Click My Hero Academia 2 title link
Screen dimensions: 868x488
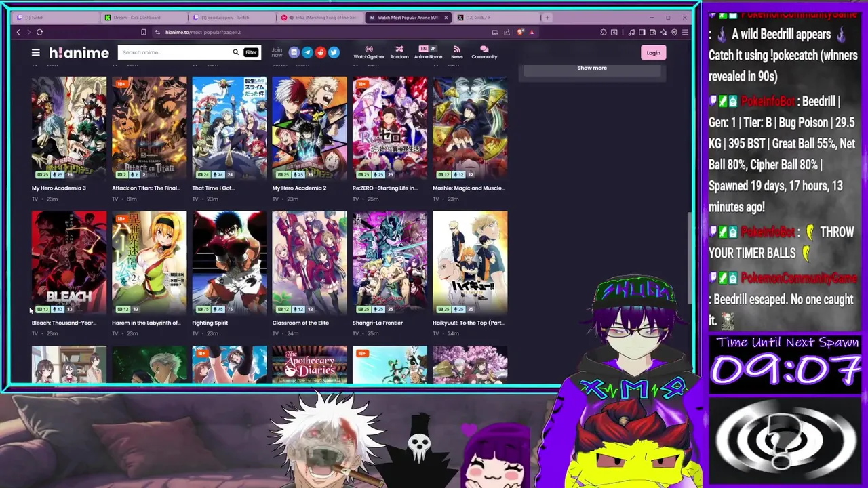(299, 188)
